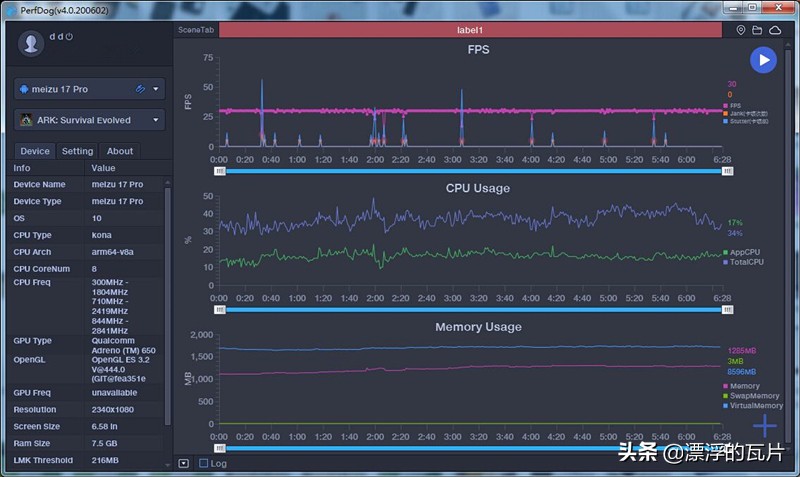Viewport: 800px width, 477px height.
Task: Click the GPU Type info row label
Action: point(32,340)
